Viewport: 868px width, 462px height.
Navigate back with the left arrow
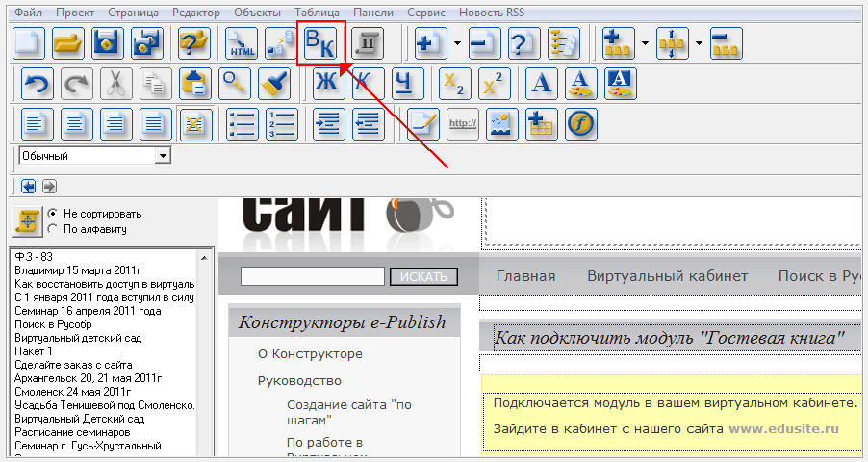28,186
